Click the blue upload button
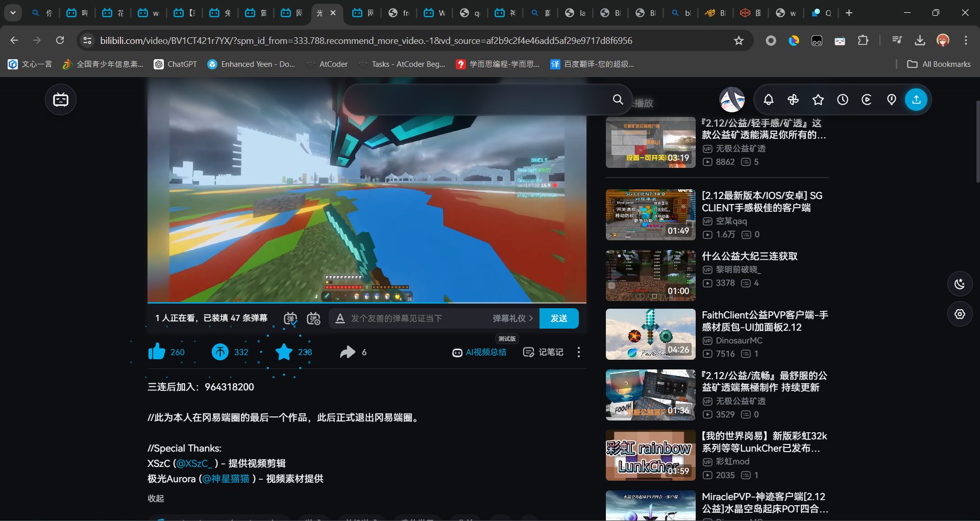 point(916,100)
